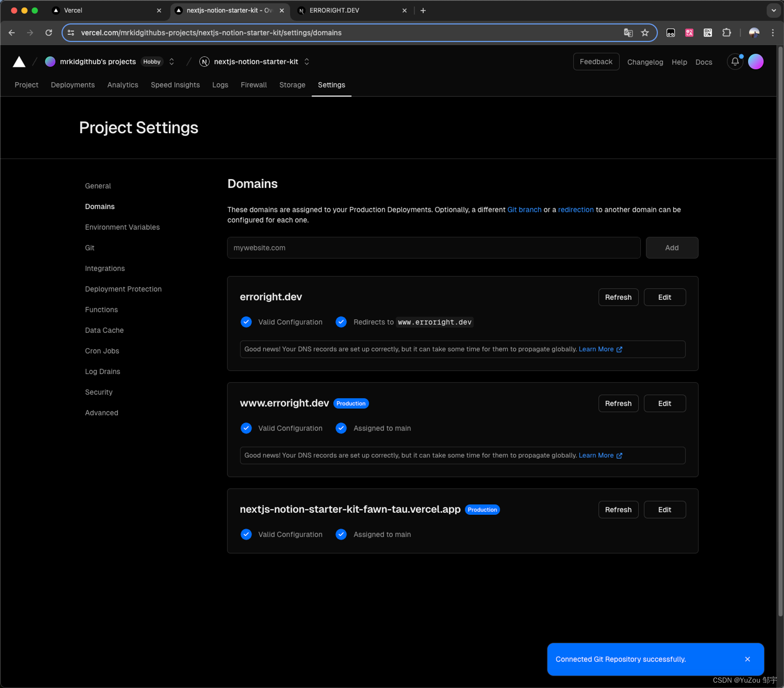Close the ERRORIGHT.DEV browser tab
Screen dimensions: 784x688
pyautogui.click(x=404, y=11)
